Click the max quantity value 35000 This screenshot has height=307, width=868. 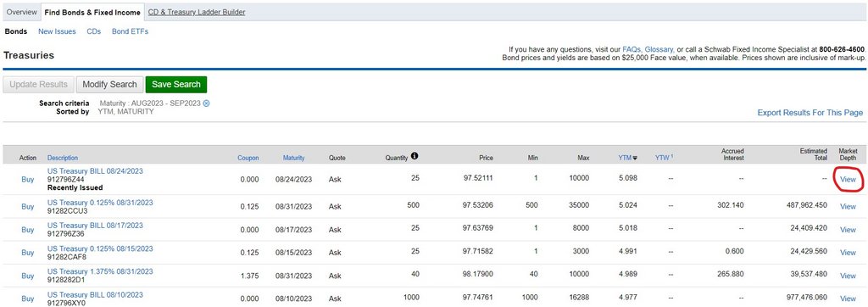[x=579, y=205]
